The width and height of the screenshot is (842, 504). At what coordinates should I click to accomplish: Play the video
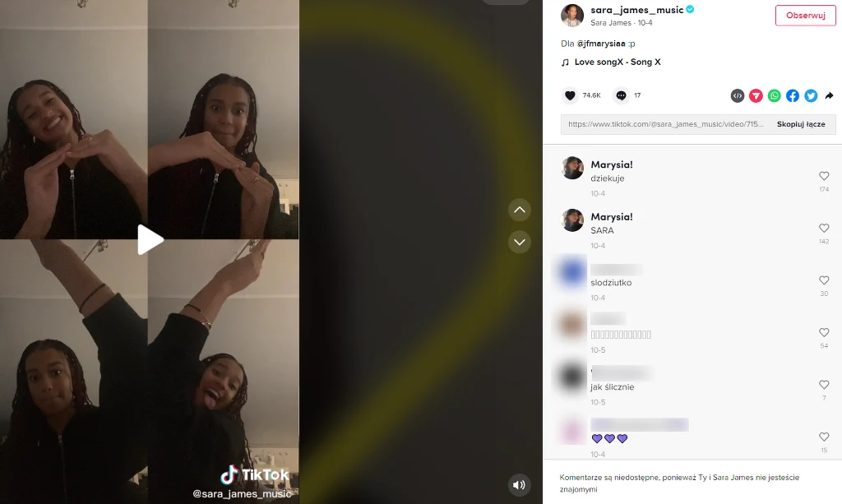(x=150, y=239)
